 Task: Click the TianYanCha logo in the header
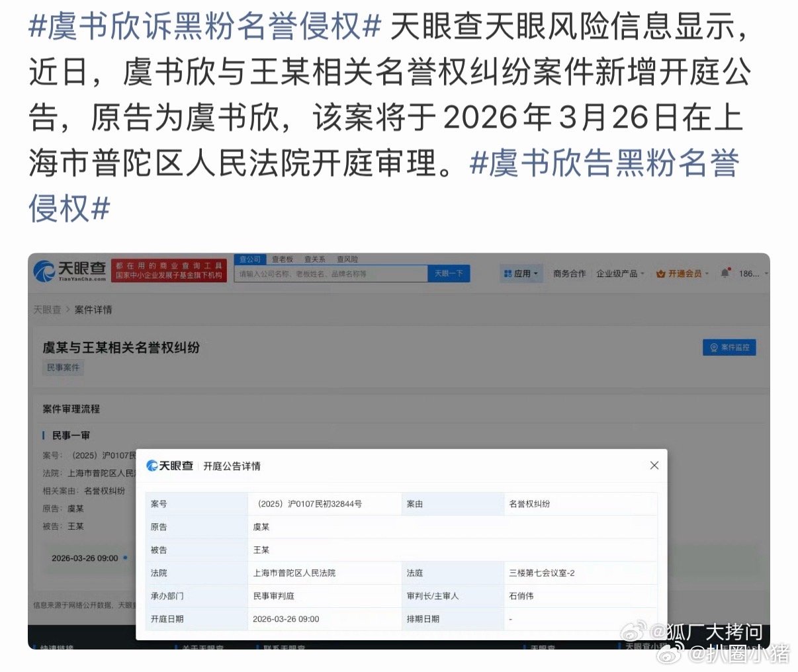point(67,271)
